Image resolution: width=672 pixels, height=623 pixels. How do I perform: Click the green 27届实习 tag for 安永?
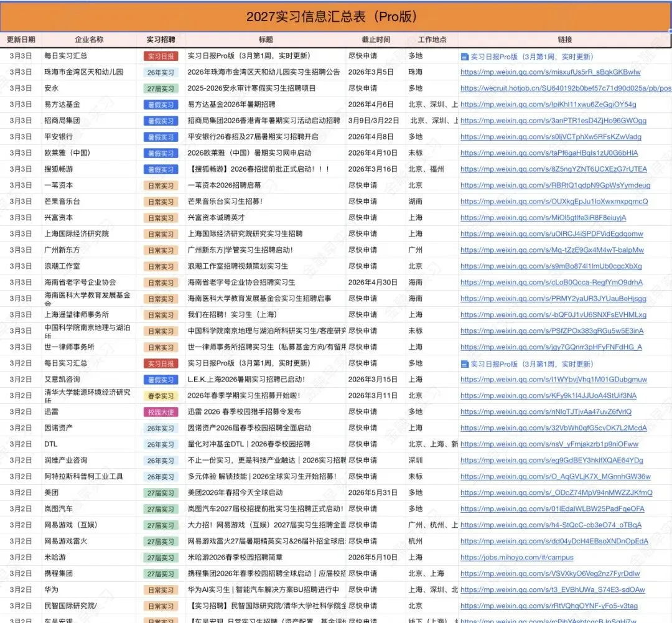(161, 89)
